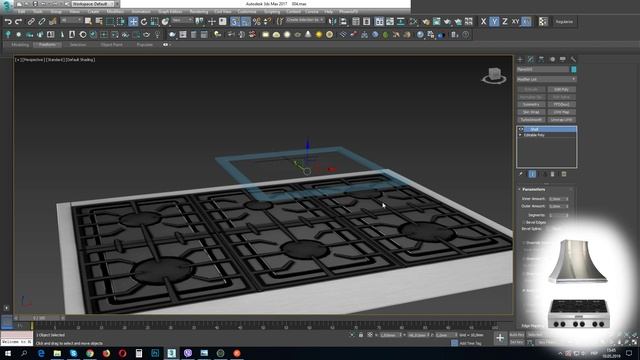640x360 pixels.
Task: Collapse the Parameters rollout
Action: (x=533, y=189)
